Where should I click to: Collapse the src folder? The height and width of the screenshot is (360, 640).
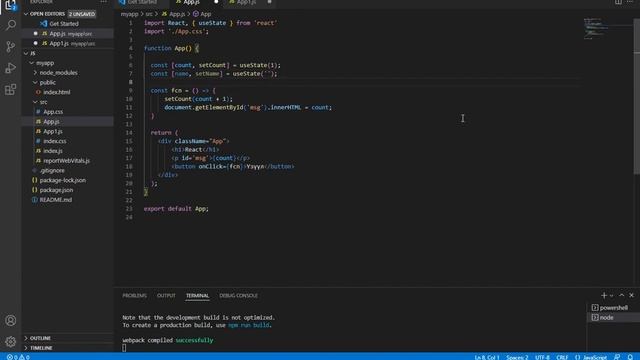tap(43, 102)
